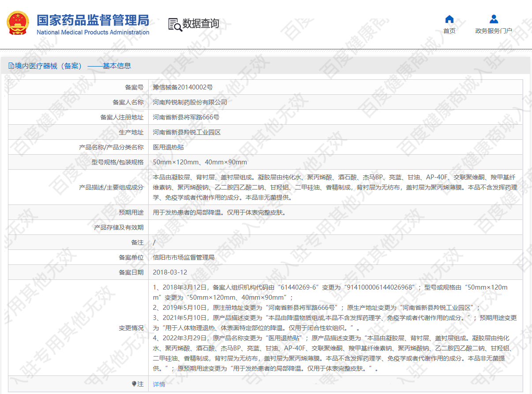This screenshot has width=532, height=394.
Task: Click the National Medical Products Administration subtitle
Action: pyautogui.click(x=93, y=32)
